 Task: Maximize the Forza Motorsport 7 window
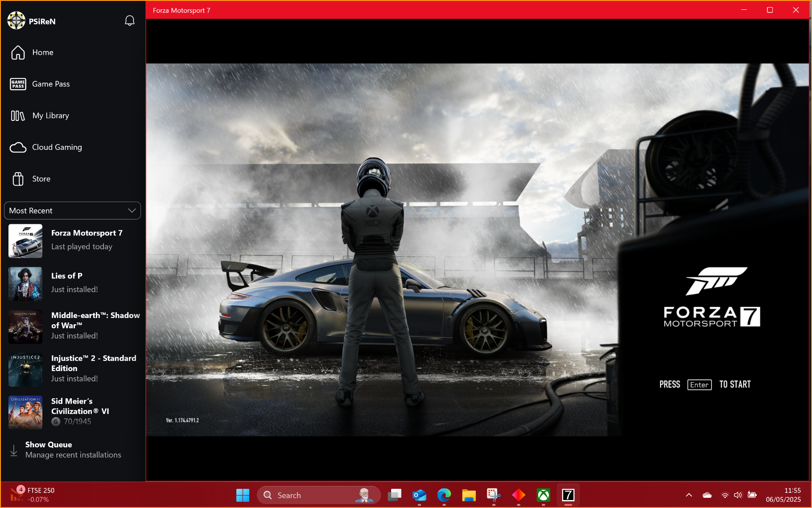(770, 10)
